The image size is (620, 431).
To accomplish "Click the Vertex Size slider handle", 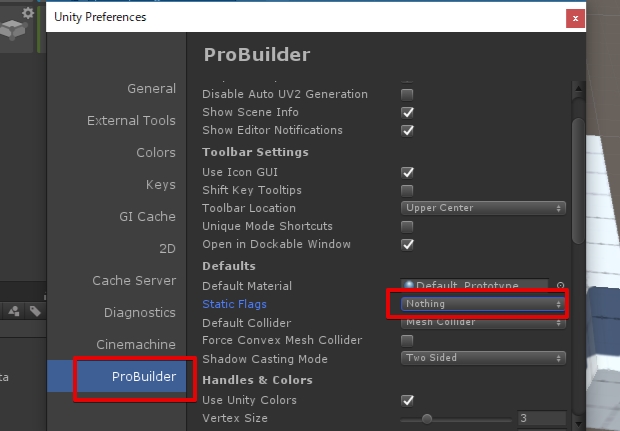I will click(x=427, y=419).
